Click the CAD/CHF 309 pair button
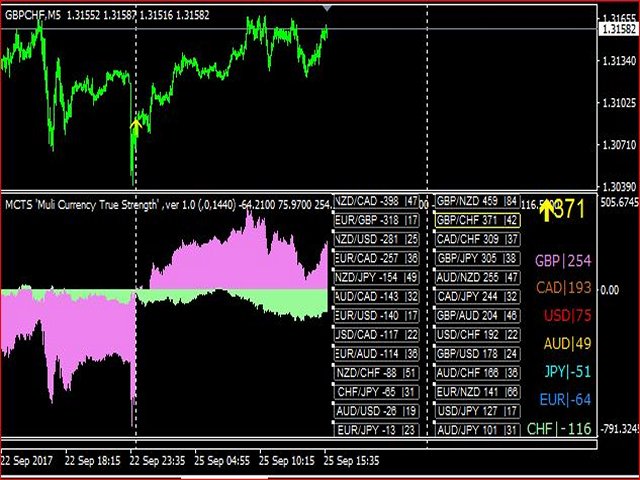Image resolution: width=640 pixels, height=480 pixels. (x=478, y=239)
